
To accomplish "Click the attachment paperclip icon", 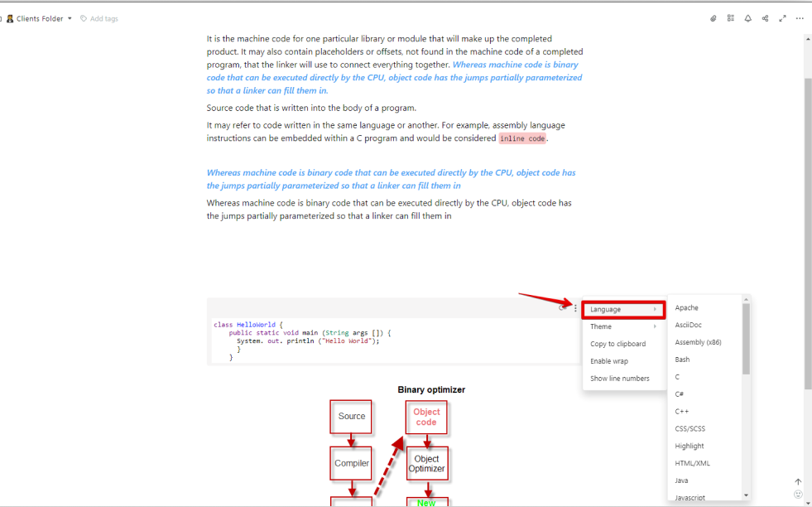I will coord(714,18).
